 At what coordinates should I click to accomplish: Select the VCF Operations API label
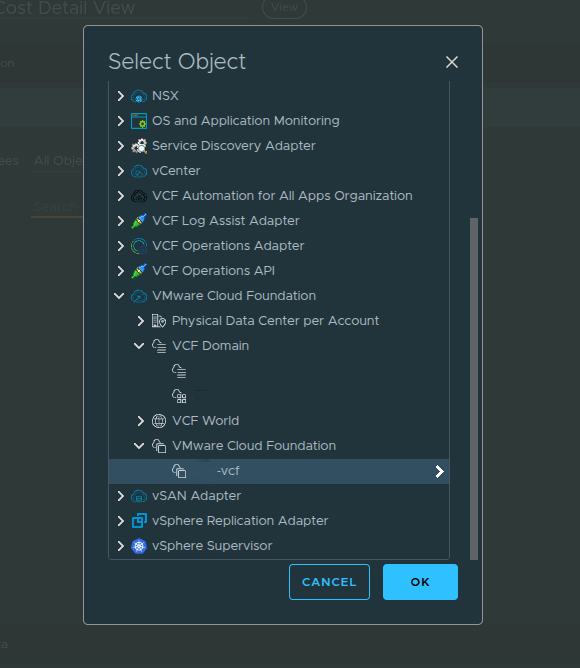point(213,271)
